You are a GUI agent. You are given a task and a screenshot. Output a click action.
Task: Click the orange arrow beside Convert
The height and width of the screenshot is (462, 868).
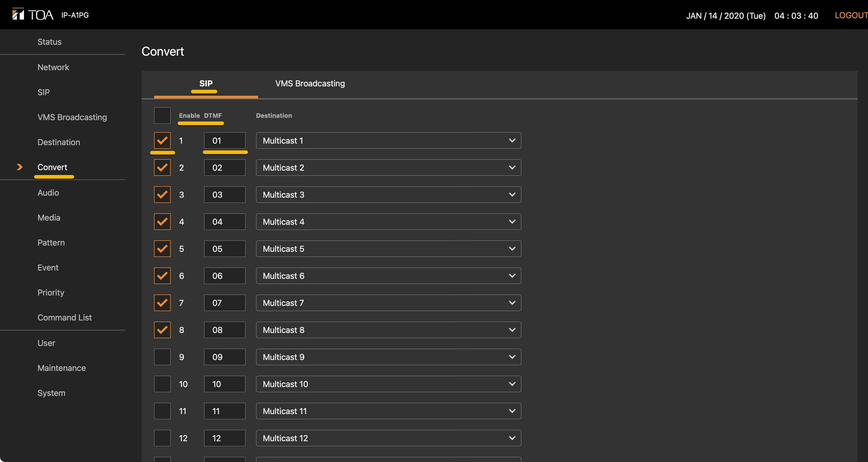[20, 167]
